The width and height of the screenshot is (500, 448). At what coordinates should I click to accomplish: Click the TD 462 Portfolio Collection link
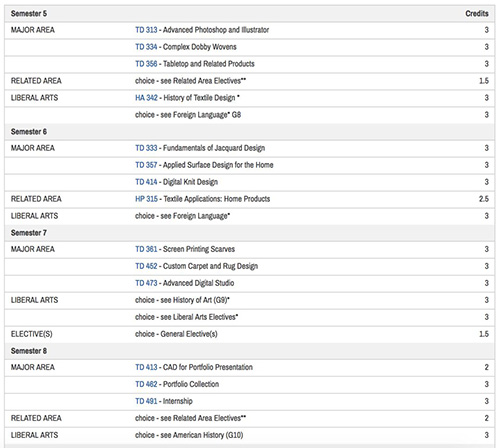(x=146, y=384)
